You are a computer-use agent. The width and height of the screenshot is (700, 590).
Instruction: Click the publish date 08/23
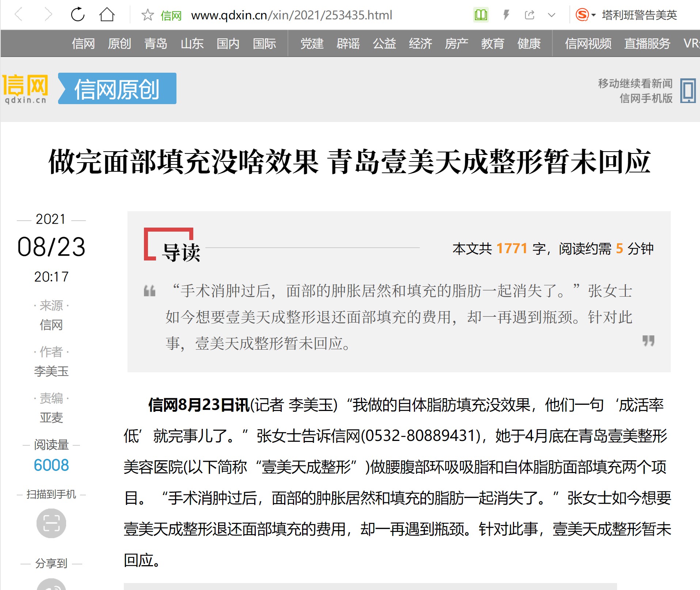tap(51, 247)
